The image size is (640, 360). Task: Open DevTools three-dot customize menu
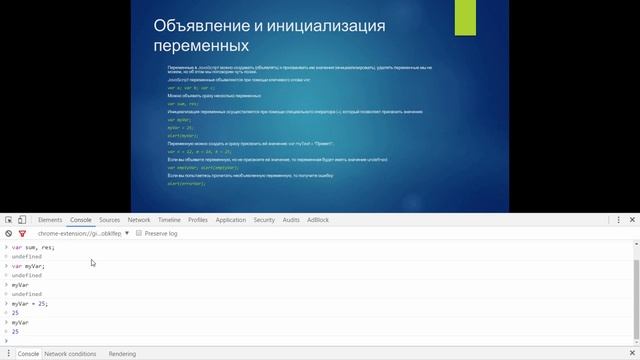pos(618,220)
